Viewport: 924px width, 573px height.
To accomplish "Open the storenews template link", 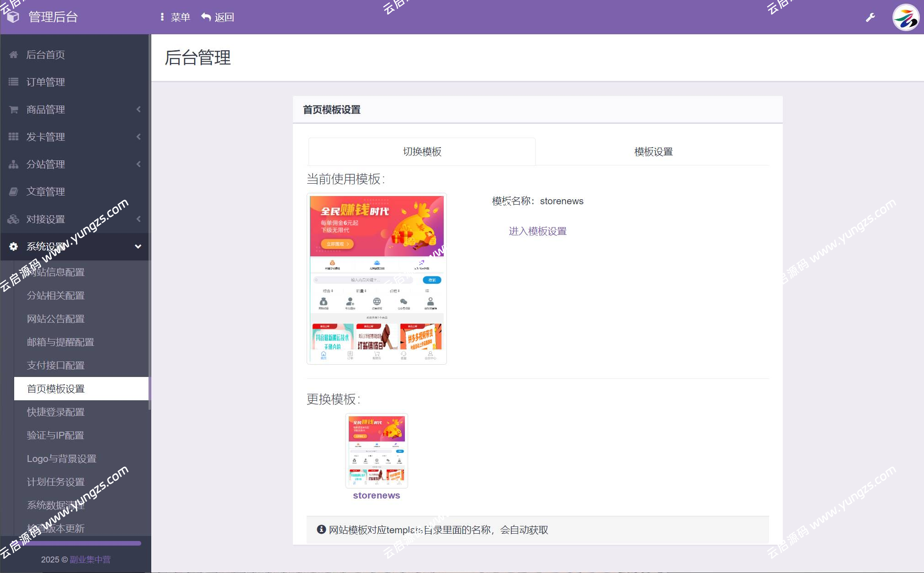I will tap(376, 495).
